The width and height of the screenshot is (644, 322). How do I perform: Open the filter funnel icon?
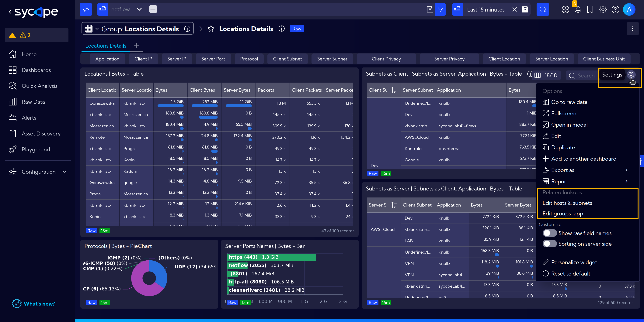click(x=440, y=9)
